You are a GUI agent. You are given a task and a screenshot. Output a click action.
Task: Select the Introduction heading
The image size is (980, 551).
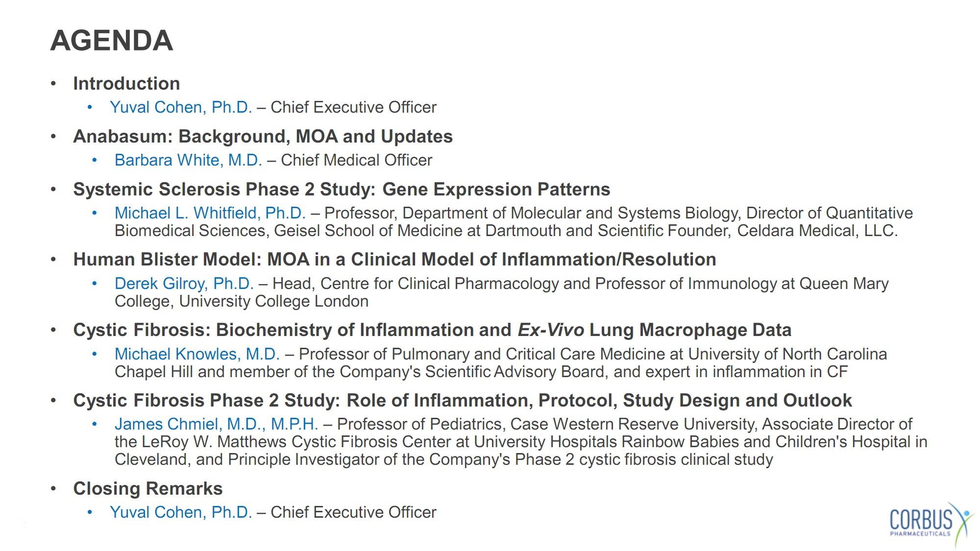click(126, 83)
